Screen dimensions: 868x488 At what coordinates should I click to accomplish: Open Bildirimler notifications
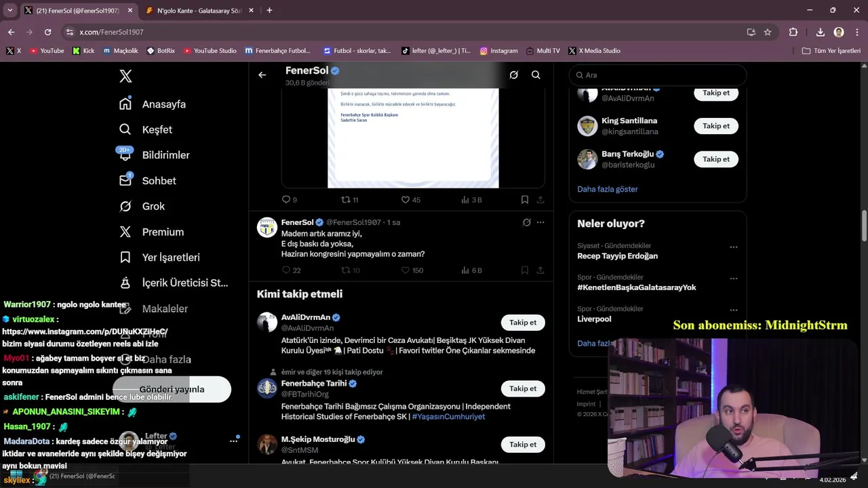pos(154,155)
